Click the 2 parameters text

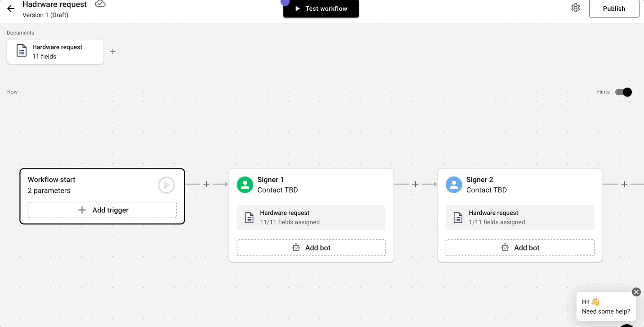[49, 190]
